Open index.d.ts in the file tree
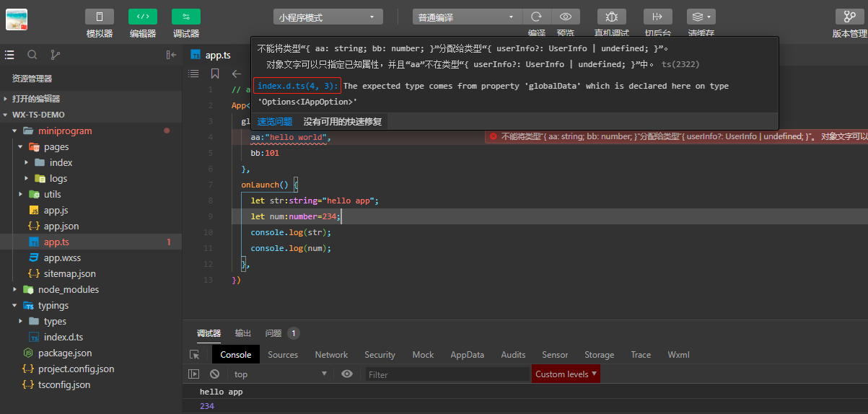Image resolution: width=868 pixels, height=414 pixels. (91, 337)
